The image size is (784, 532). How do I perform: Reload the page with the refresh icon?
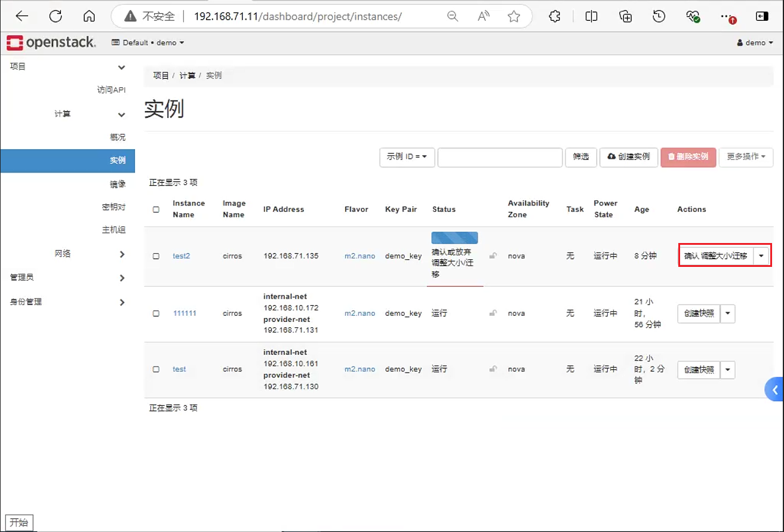(56, 17)
